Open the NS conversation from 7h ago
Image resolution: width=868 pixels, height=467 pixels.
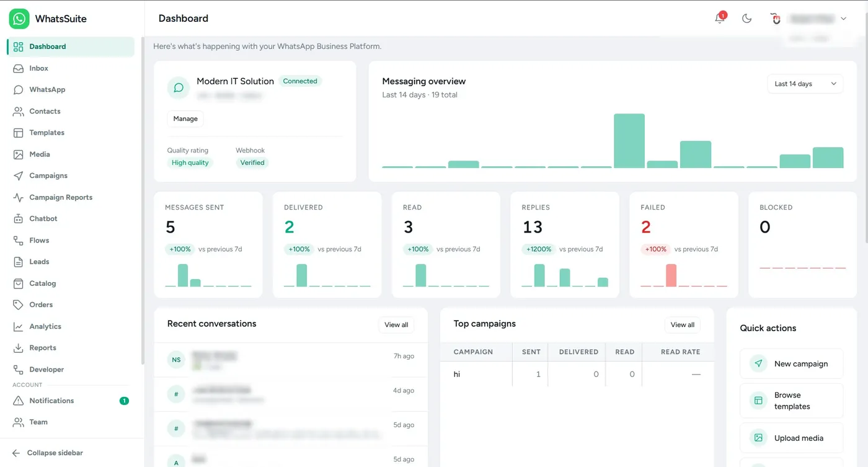coord(291,360)
